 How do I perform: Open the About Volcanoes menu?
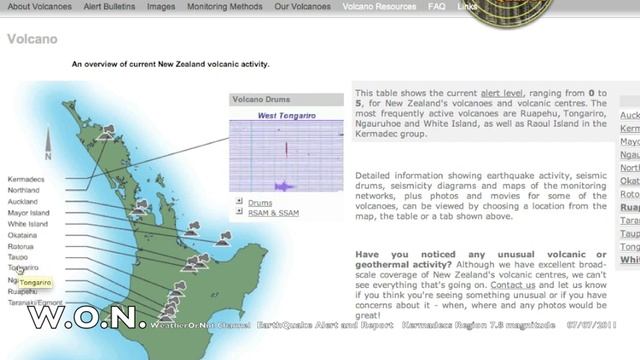coord(40,7)
